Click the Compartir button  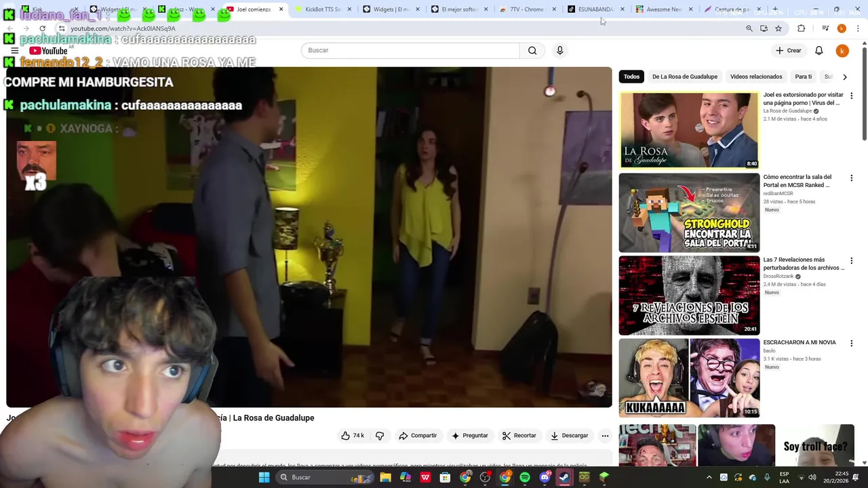click(418, 436)
